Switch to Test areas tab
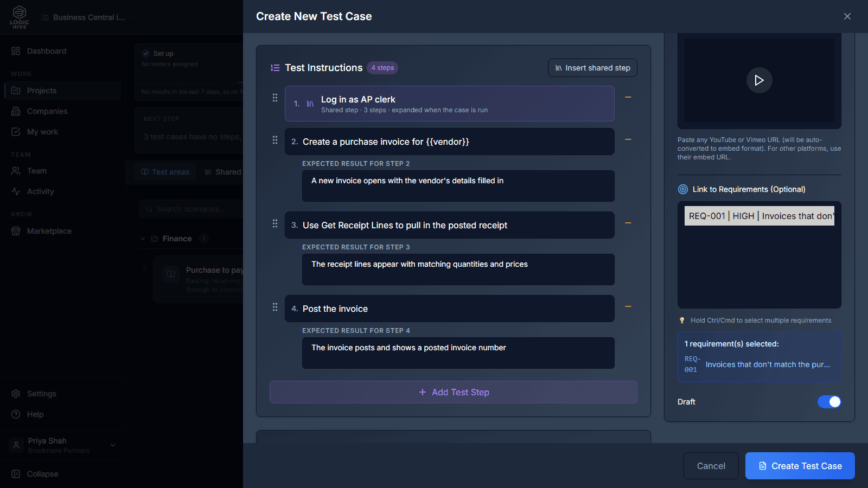 point(165,172)
